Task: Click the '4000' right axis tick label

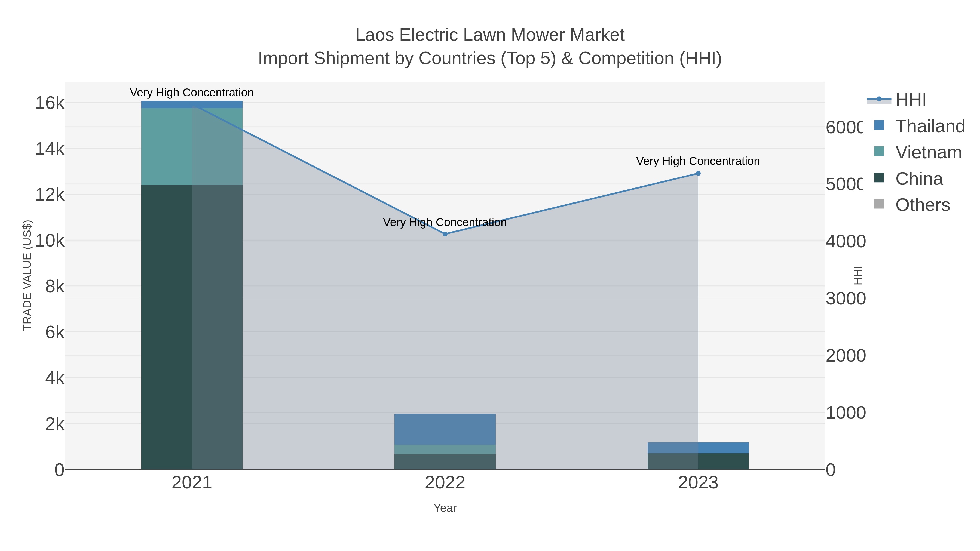Action: [x=846, y=241]
